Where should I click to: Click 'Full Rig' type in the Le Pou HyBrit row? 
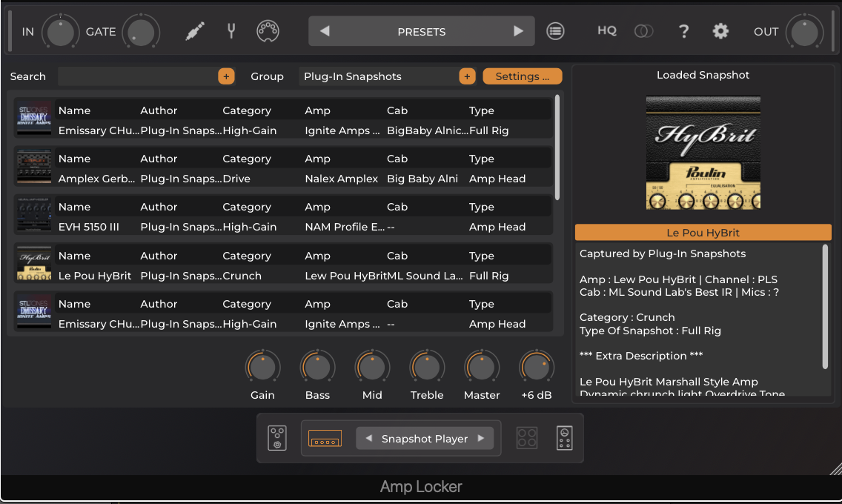pyautogui.click(x=488, y=276)
